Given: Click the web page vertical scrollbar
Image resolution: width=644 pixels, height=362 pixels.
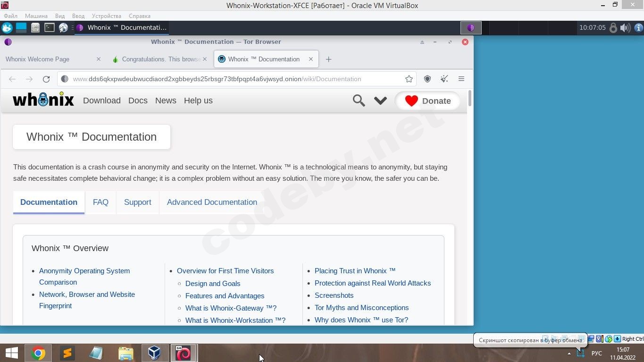Looking at the screenshot, I should pos(469,98).
